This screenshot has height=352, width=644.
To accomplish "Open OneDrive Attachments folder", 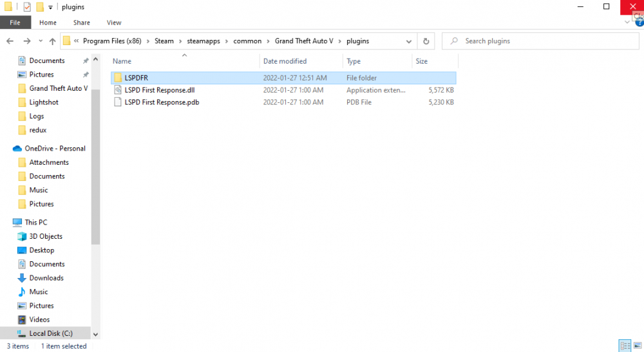I will 48,162.
